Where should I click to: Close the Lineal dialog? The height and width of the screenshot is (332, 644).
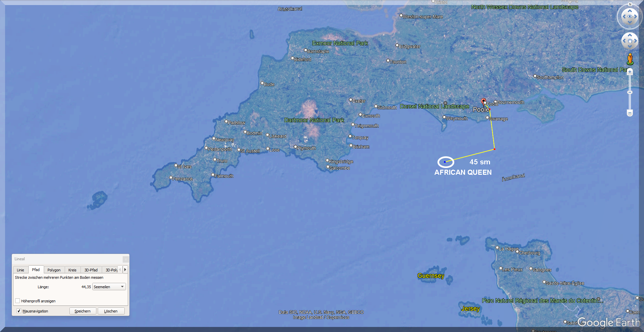coord(125,259)
